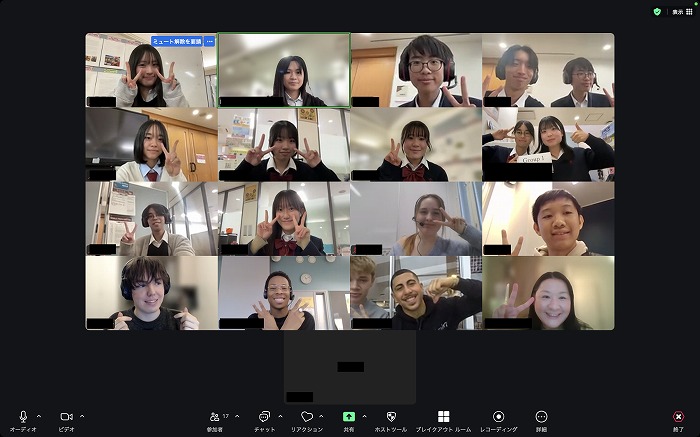Click the ask to unmute button
Image resolution: width=700 pixels, height=437 pixels.
coord(176,41)
